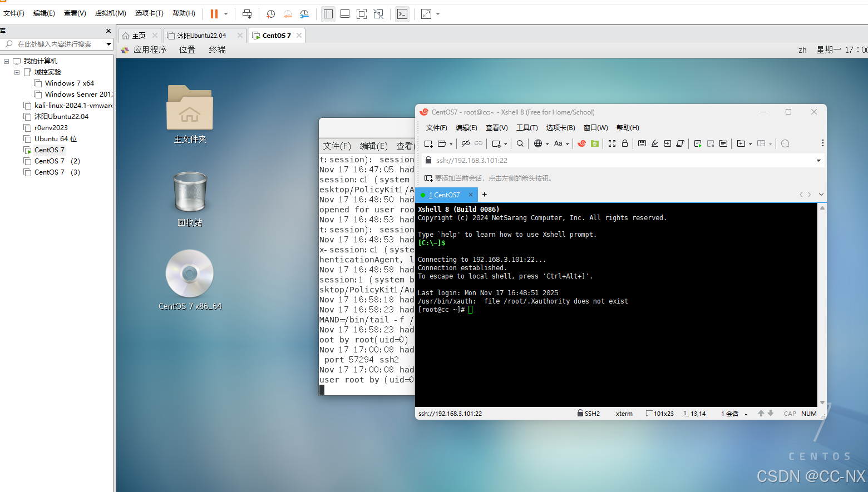Add a new Xshell session tab with plus button
Screen dimensions: 868x492
tap(485, 195)
